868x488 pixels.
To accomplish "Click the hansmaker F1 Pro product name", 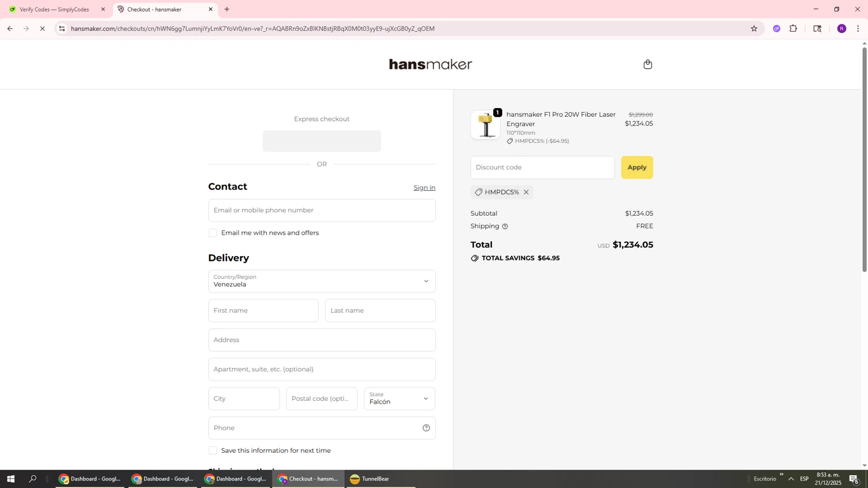I will point(561,119).
